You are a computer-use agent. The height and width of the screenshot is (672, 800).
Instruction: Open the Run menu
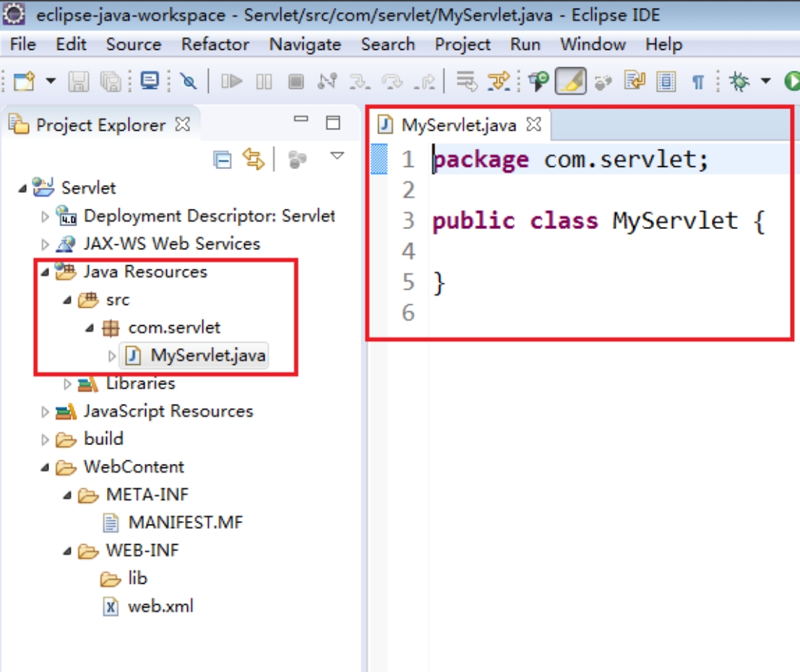tap(525, 44)
